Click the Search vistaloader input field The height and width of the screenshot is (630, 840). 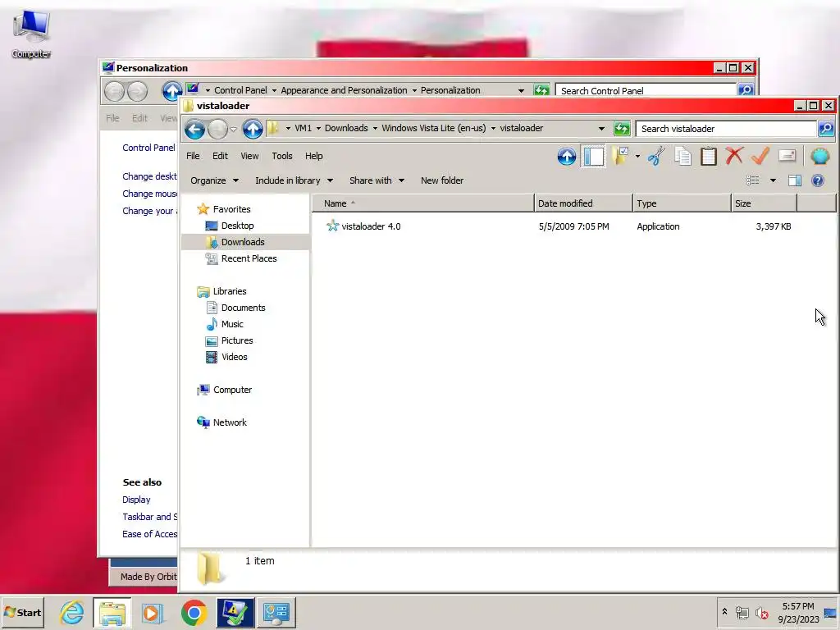[x=726, y=129]
